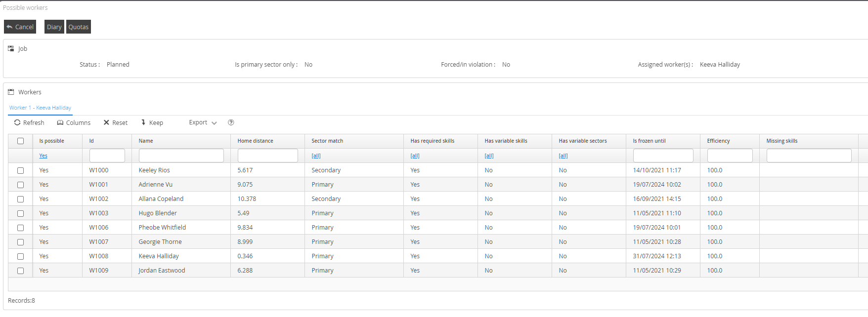Focus the Name filter input field
The image size is (868, 317).
coord(181,156)
